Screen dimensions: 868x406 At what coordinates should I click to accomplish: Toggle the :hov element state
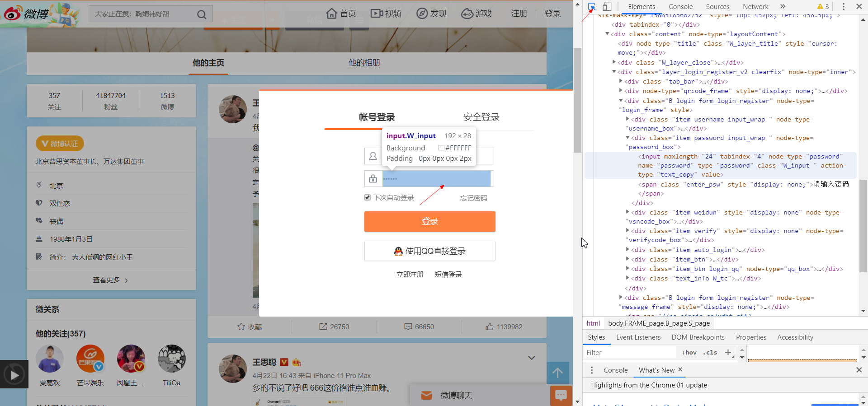[x=689, y=353]
